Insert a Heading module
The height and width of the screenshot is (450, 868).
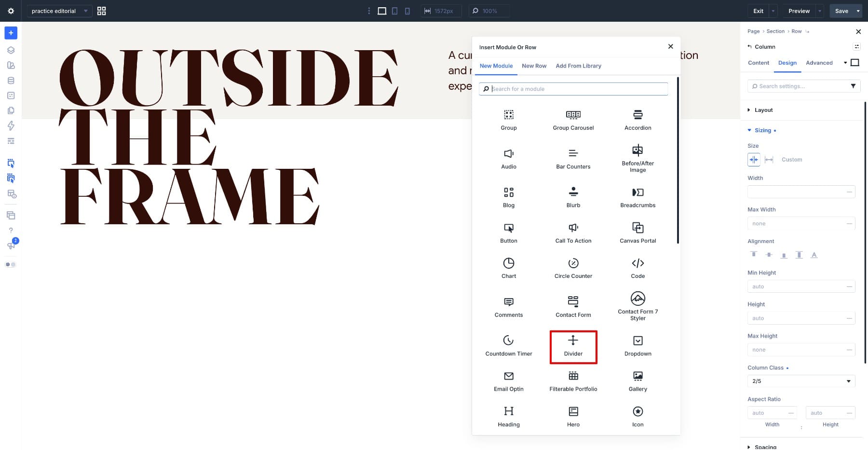coord(509,417)
